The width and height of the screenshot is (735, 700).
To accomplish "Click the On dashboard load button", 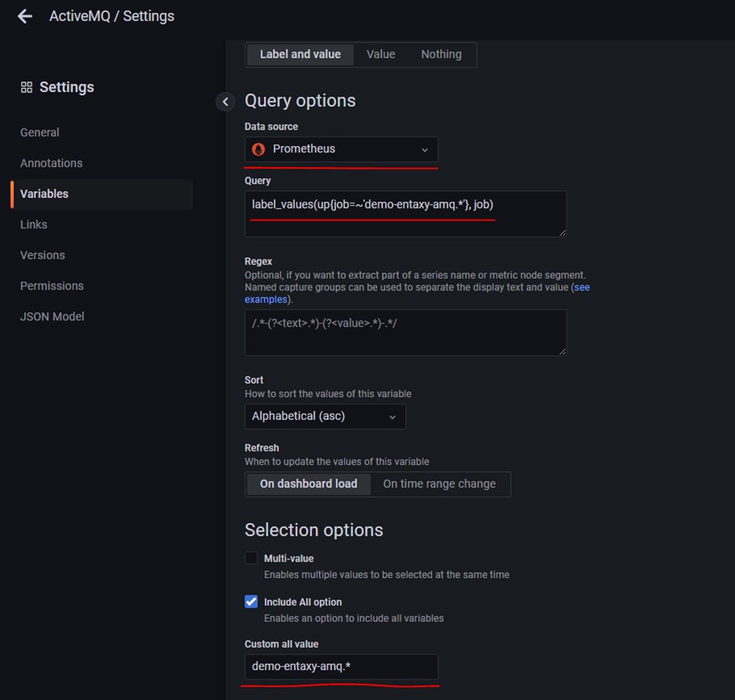I will (307, 484).
